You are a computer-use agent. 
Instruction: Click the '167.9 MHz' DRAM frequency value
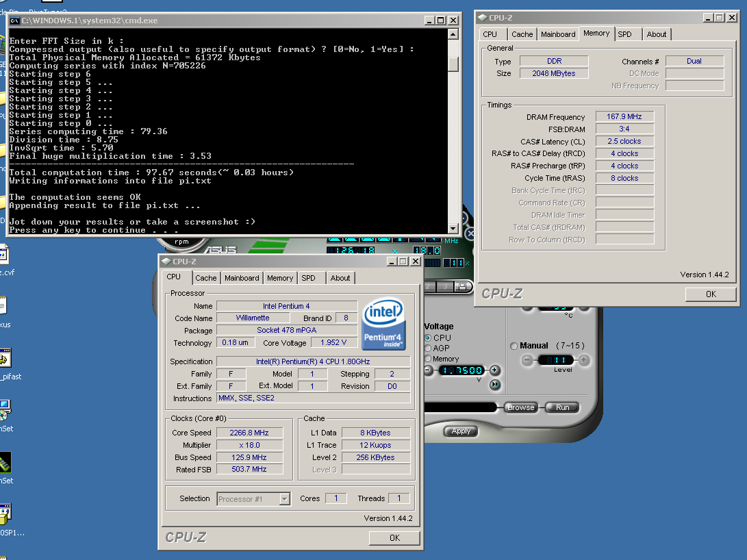624,116
